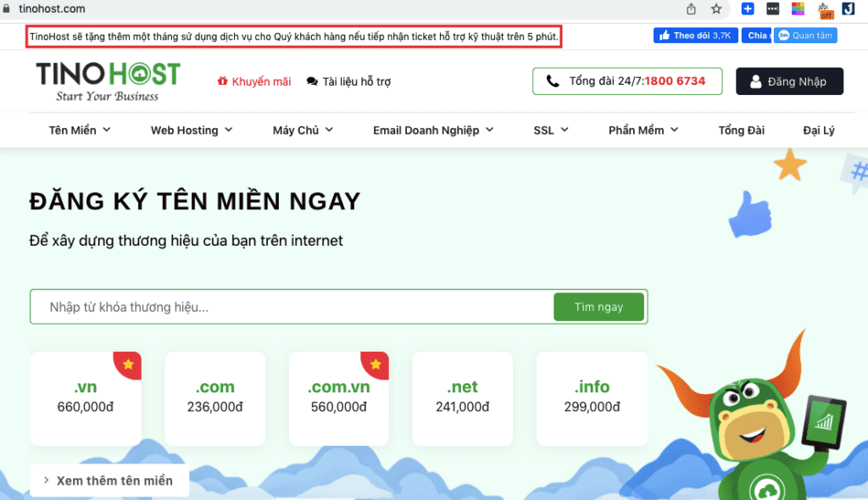Expand Xem thêm tên miền
The height and width of the screenshot is (500, 868).
(x=109, y=481)
